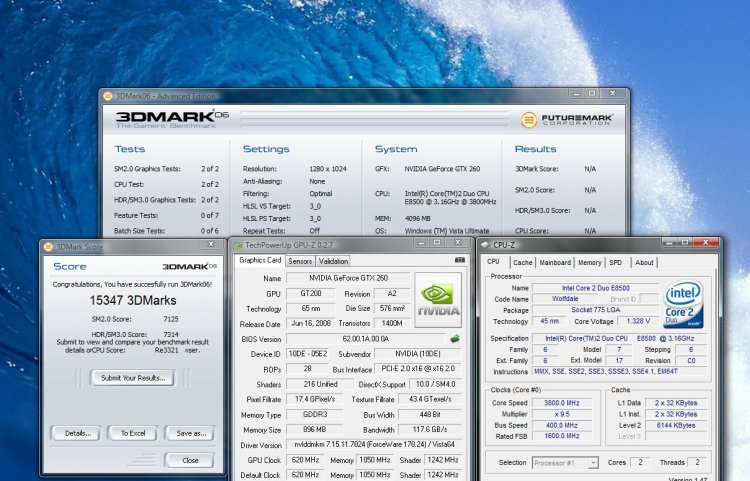Image resolution: width=750 pixels, height=481 pixels.
Task: Click the Memory Size field 896 MB
Action: [314, 429]
